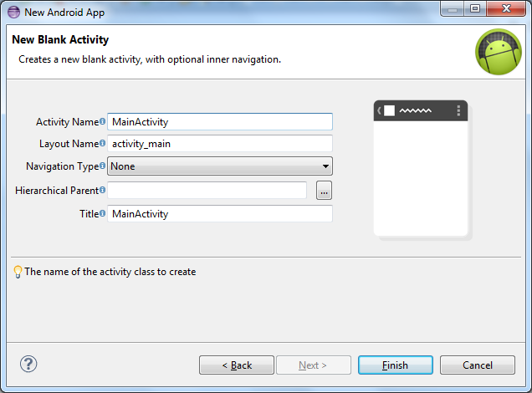
Task: Click the activity layout preview thumbnail
Action: tap(421, 170)
